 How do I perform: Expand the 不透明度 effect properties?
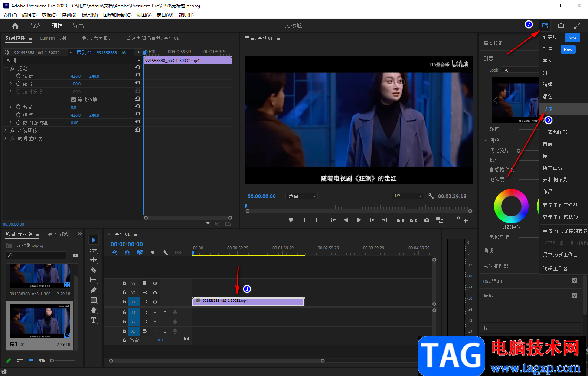pos(6,131)
